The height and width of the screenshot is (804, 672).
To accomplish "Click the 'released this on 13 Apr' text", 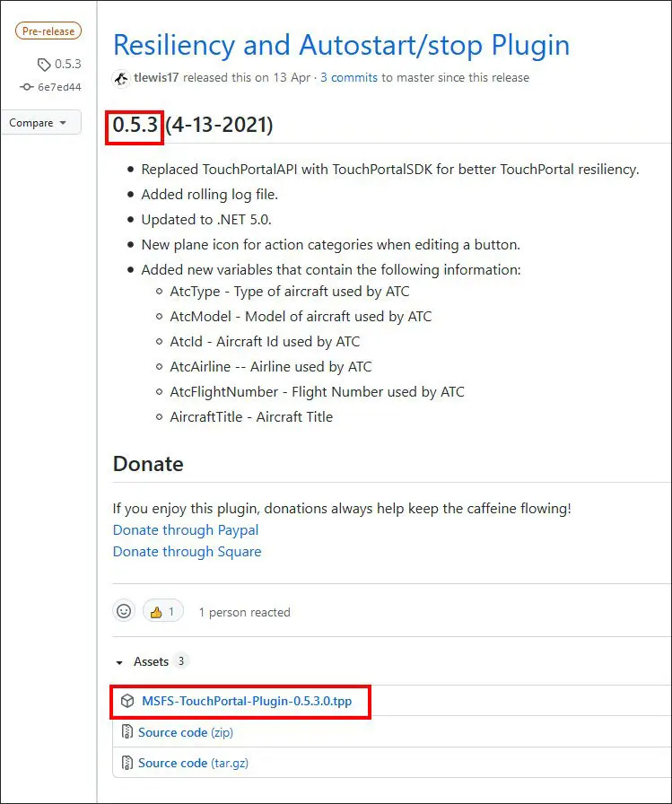I will pos(247,77).
